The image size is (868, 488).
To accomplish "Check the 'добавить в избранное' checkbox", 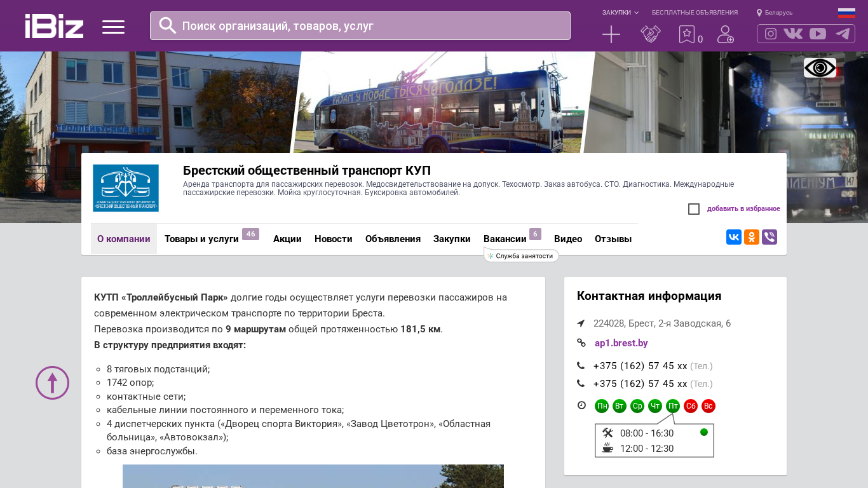I will (x=694, y=209).
